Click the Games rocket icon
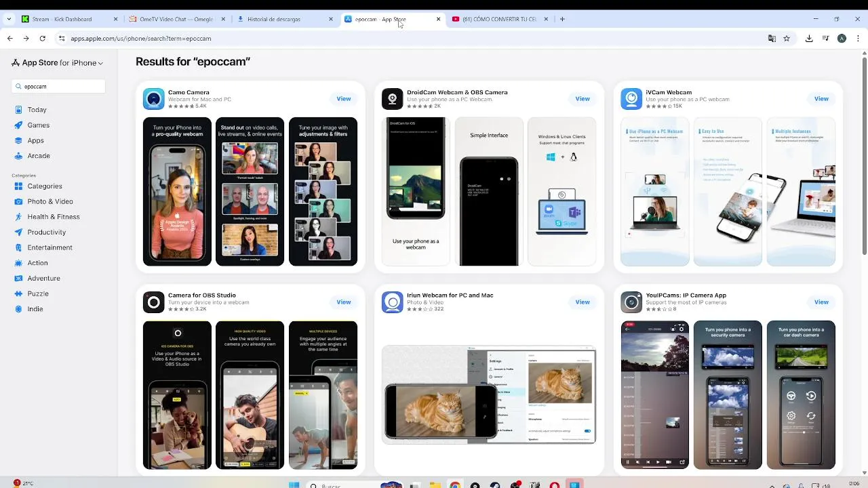The width and height of the screenshot is (868, 488). 18,125
